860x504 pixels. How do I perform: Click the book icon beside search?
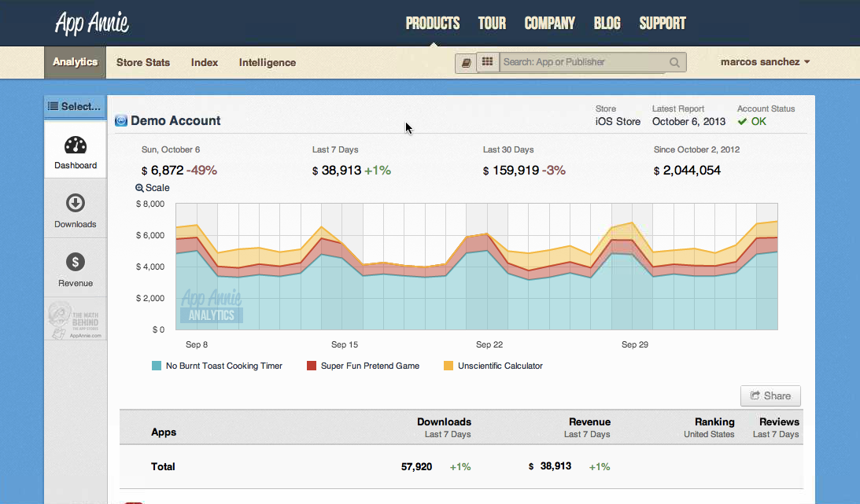[x=466, y=62]
